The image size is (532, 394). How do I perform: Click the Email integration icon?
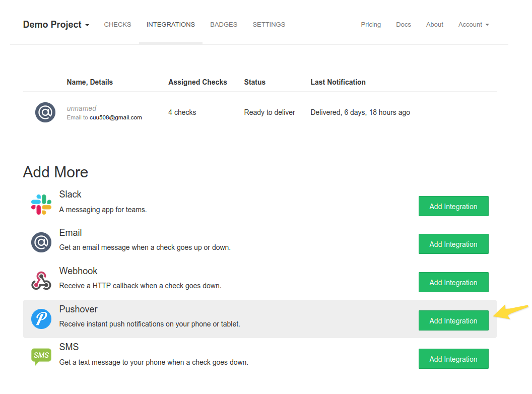41,242
